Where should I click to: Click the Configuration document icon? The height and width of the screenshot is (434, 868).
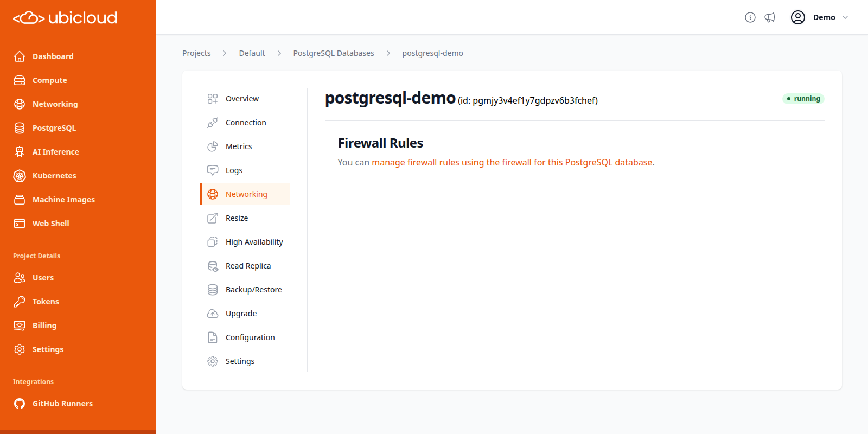coord(213,337)
